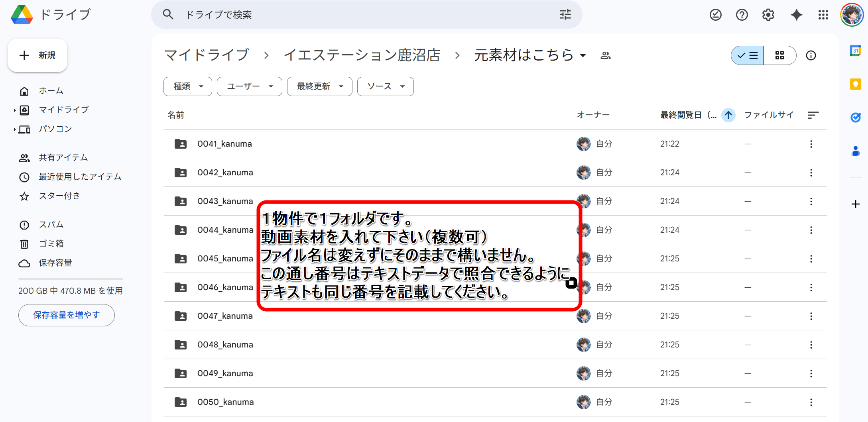
Task: Expand the マイドライブ tree in sidebar
Action: click(x=14, y=110)
